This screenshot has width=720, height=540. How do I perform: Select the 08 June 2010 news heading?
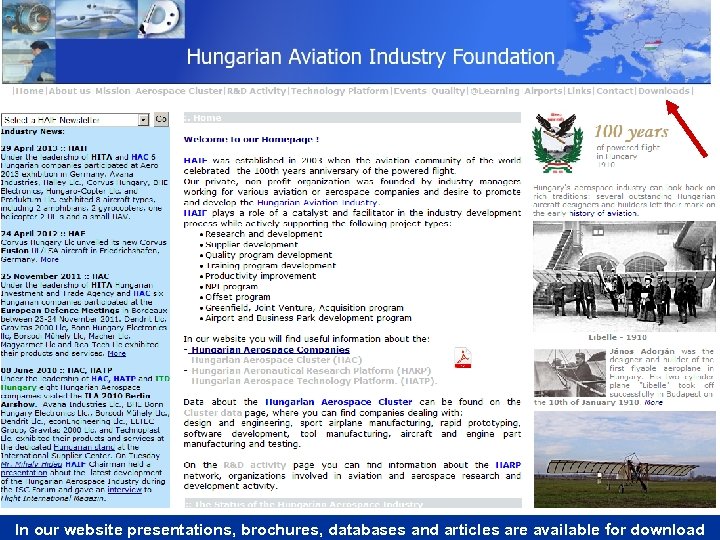56,370
